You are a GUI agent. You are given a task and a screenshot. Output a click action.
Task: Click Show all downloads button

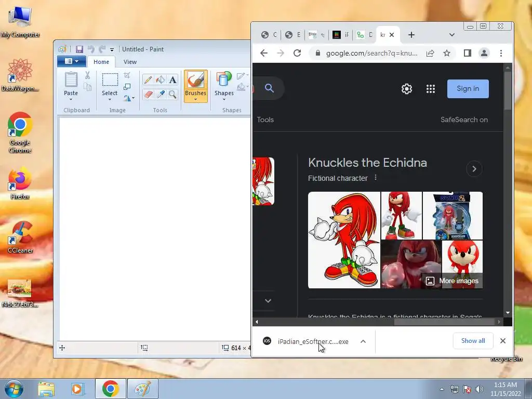473,341
